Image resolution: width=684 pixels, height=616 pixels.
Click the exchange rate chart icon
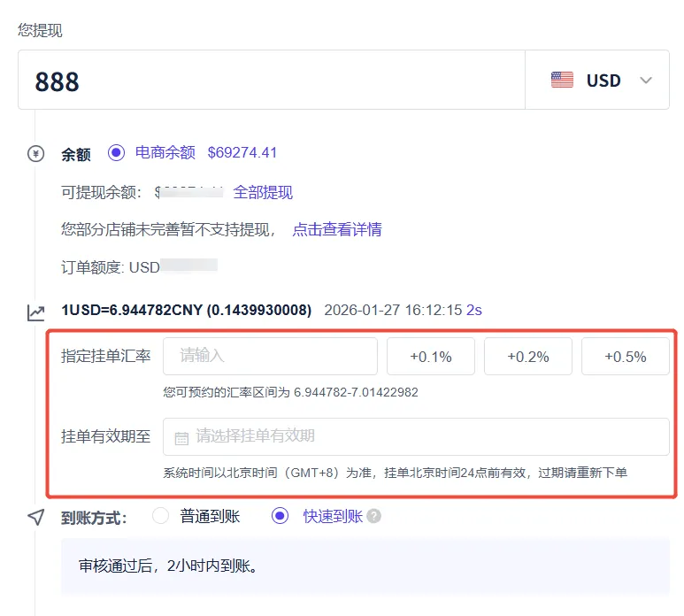pyautogui.click(x=35, y=312)
